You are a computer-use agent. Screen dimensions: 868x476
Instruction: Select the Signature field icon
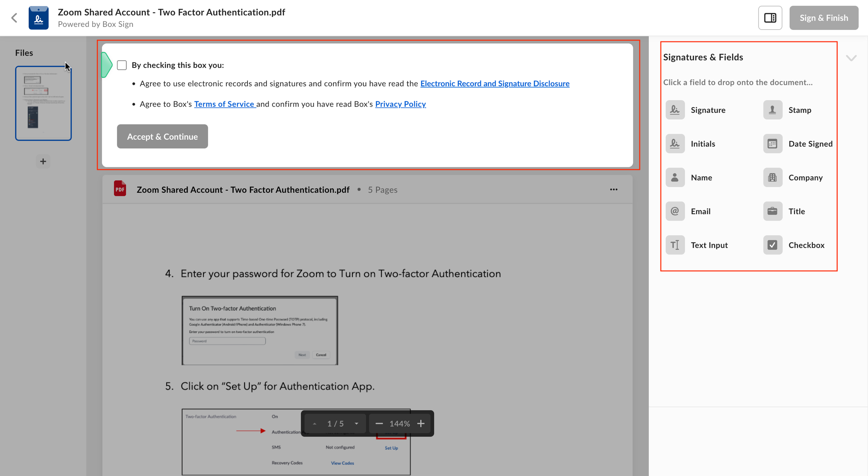click(x=675, y=110)
